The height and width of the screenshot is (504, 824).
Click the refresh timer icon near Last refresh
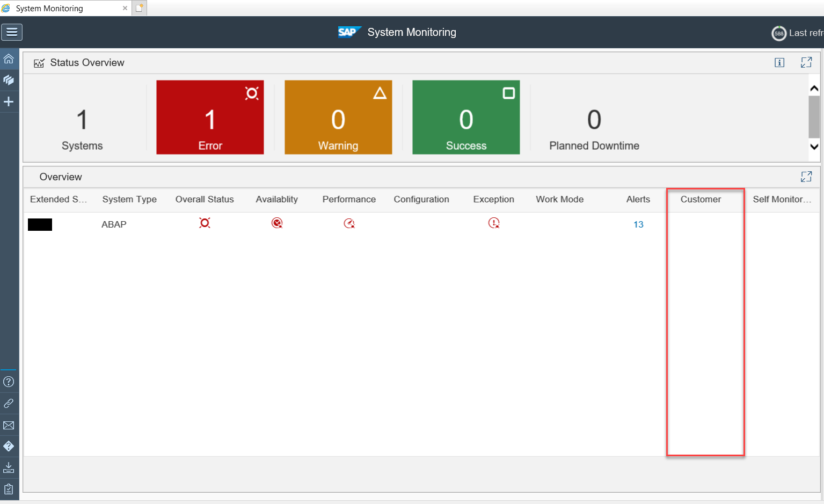pos(779,33)
